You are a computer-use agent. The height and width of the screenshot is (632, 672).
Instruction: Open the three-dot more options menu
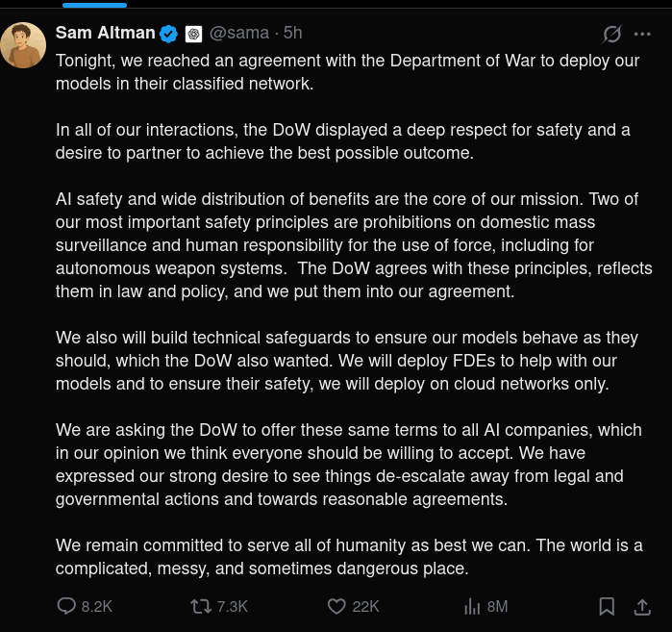tap(642, 34)
